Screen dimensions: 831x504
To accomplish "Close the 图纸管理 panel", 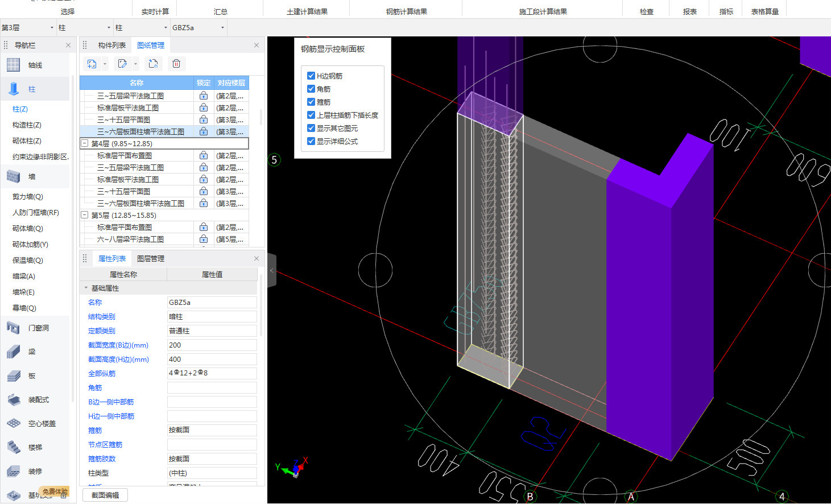I will pyautogui.click(x=257, y=45).
